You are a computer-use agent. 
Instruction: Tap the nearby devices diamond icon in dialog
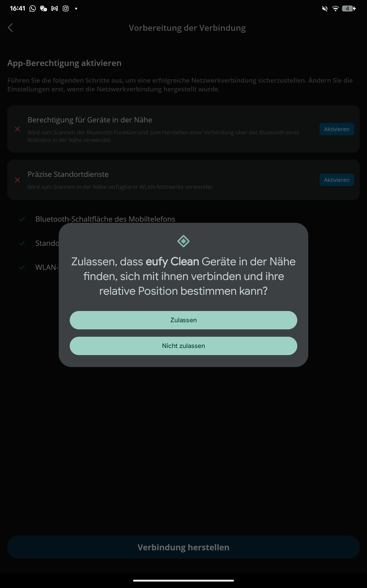183,241
